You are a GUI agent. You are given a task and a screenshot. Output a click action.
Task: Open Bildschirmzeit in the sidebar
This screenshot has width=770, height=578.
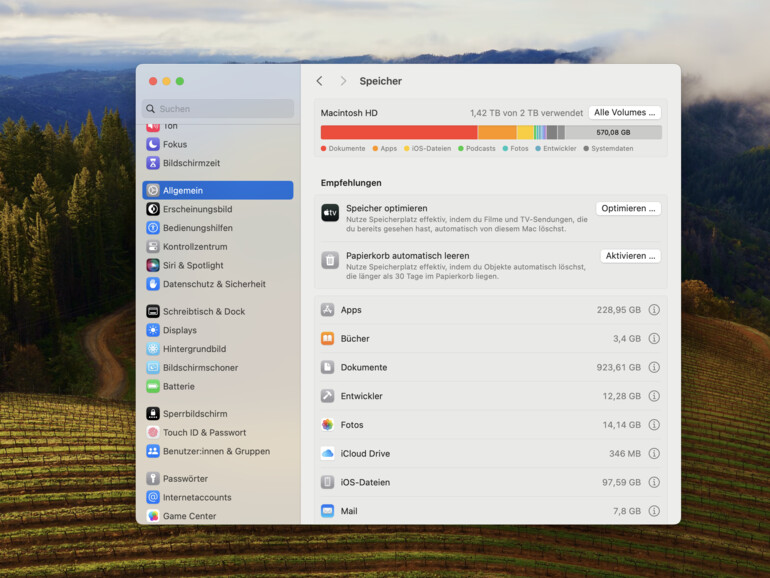tap(218, 163)
